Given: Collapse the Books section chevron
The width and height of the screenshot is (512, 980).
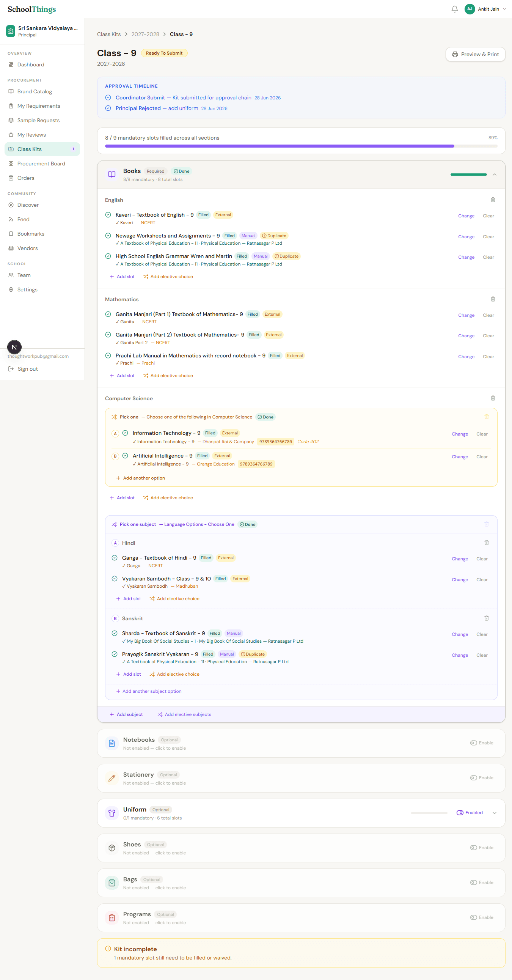Looking at the screenshot, I should [495, 175].
